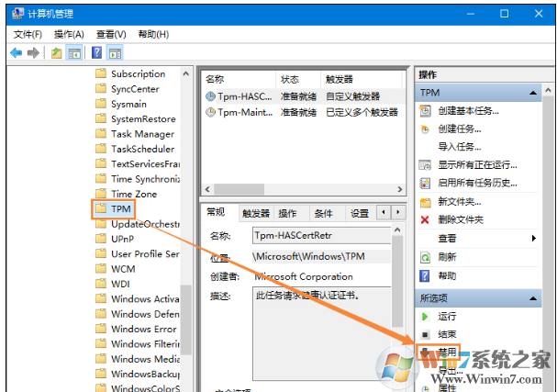Click the 名称 column header
Viewport: 557px width, 392px height.
pyautogui.click(x=239, y=79)
